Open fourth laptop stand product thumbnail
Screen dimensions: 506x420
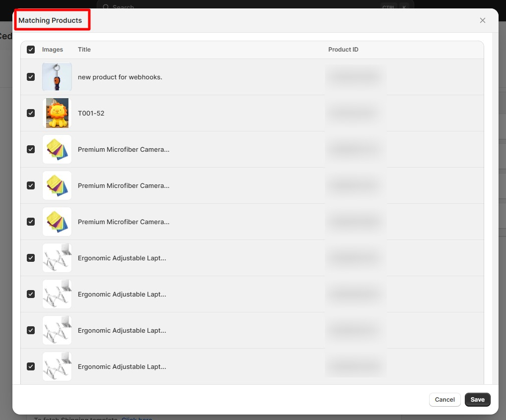point(57,366)
